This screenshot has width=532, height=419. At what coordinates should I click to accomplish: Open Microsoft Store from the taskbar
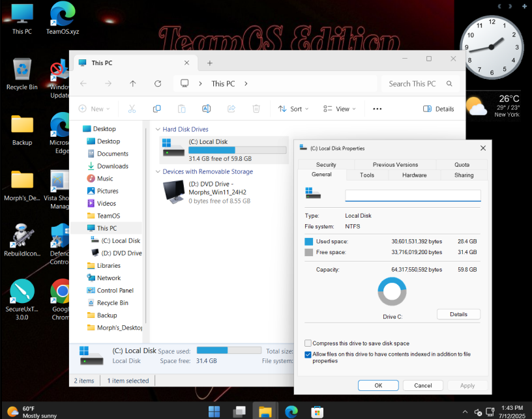coord(317,412)
